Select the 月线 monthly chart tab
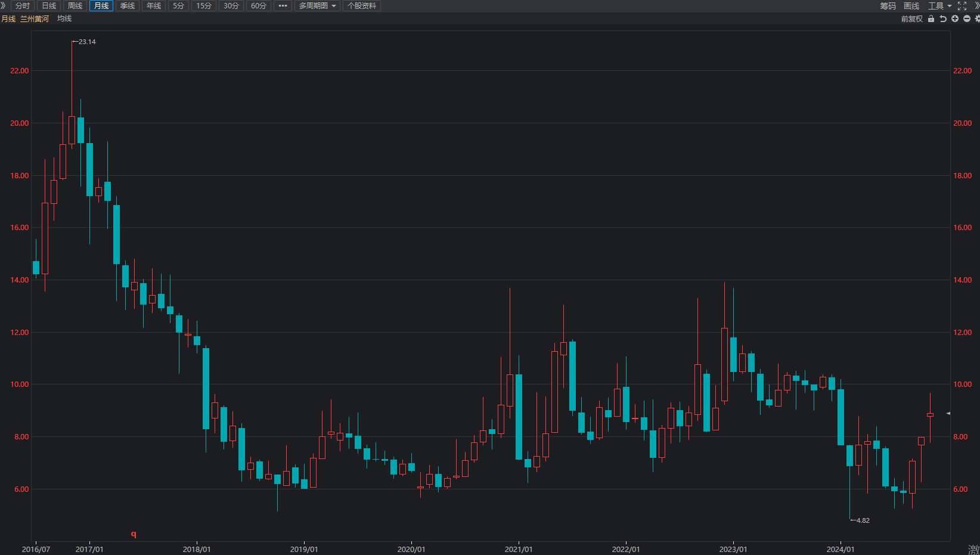The width and height of the screenshot is (980, 555). coord(101,6)
